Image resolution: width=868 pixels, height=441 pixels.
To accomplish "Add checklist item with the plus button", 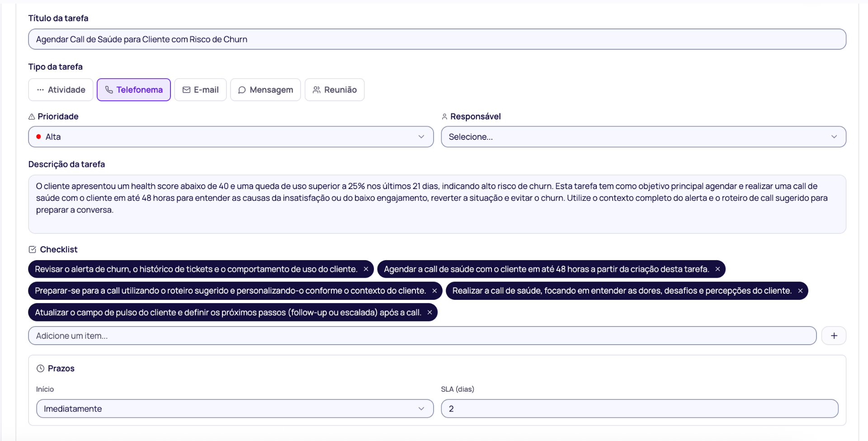I will coord(834,336).
